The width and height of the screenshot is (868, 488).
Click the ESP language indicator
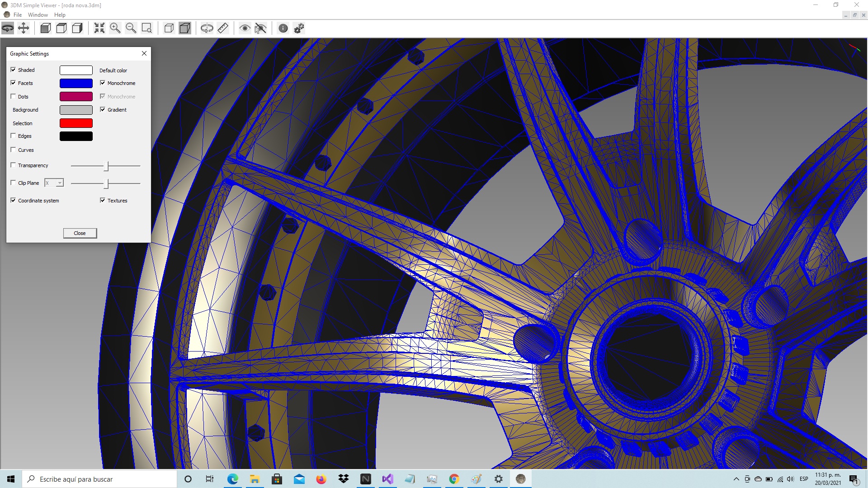(804, 479)
